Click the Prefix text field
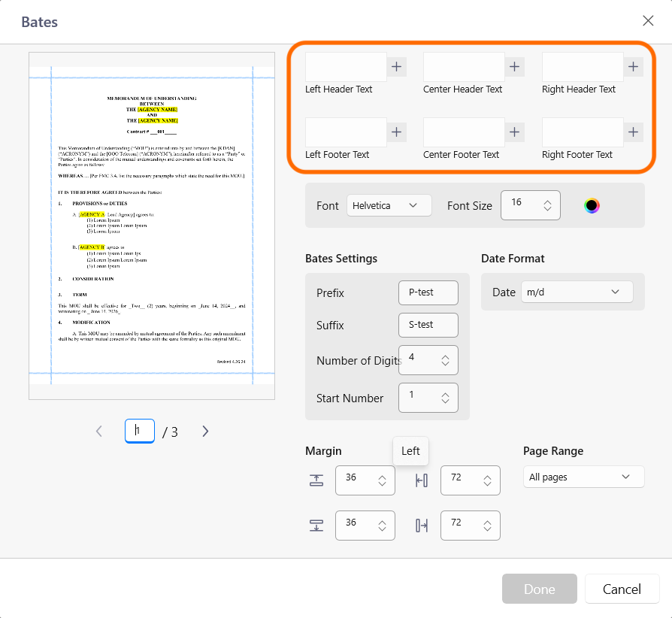 click(428, 292)
